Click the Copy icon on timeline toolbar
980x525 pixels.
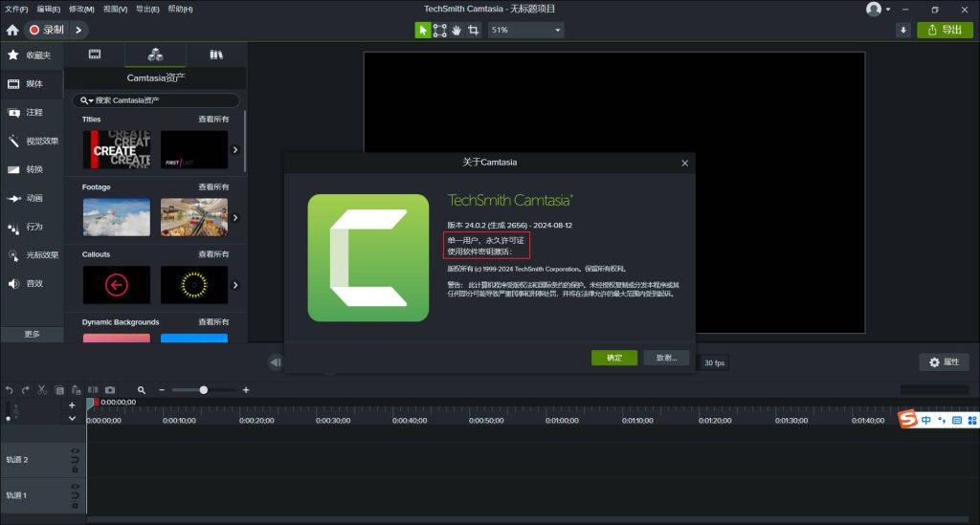[59, 390]
